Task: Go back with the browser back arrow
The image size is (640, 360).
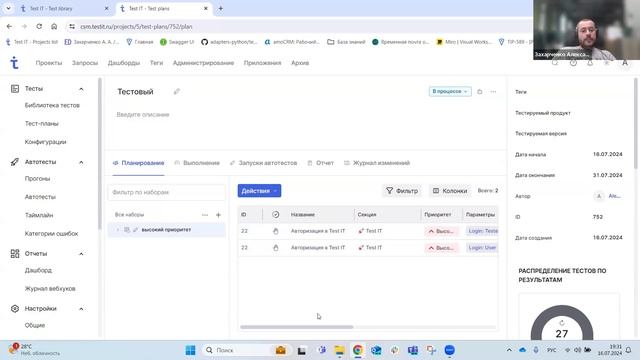Action: click(x=9, y=26)
